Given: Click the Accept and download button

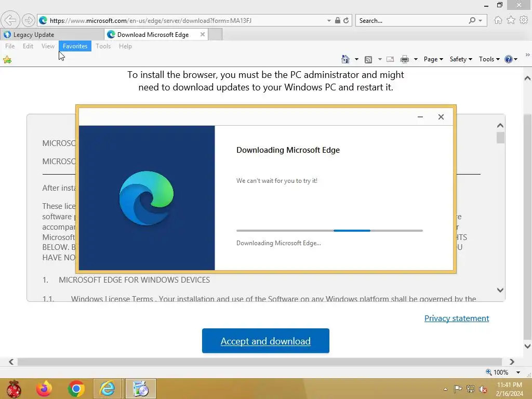Looking at the screenshot, I should [x=265, y=341].
